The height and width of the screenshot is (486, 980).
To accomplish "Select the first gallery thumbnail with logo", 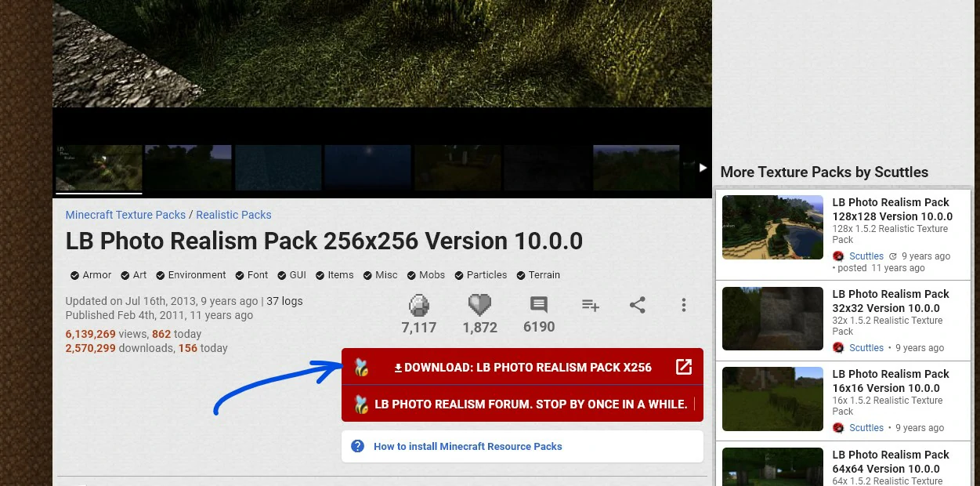I will (x=99, y=168).
